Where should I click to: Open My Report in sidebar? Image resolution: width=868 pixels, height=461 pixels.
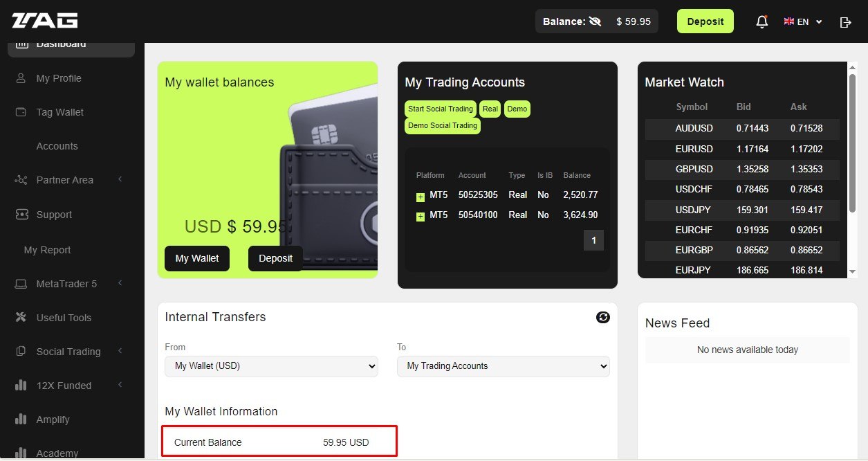(x=47, y=250)
